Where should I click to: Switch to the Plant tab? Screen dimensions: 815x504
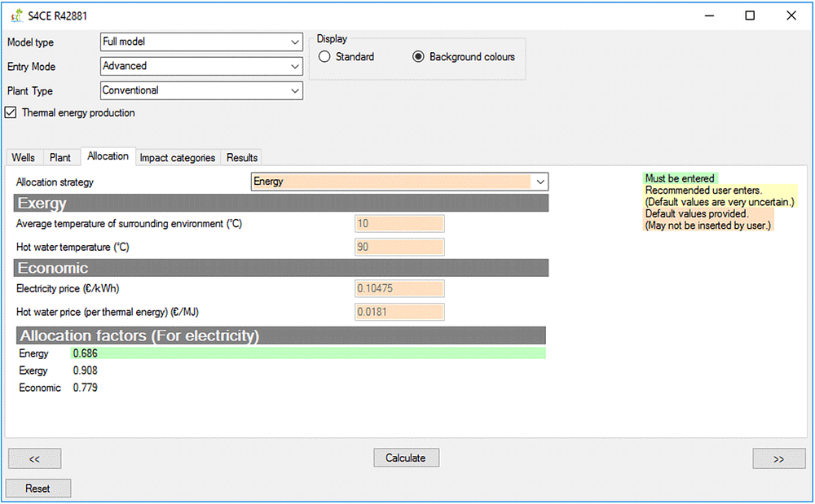[60, 157]
